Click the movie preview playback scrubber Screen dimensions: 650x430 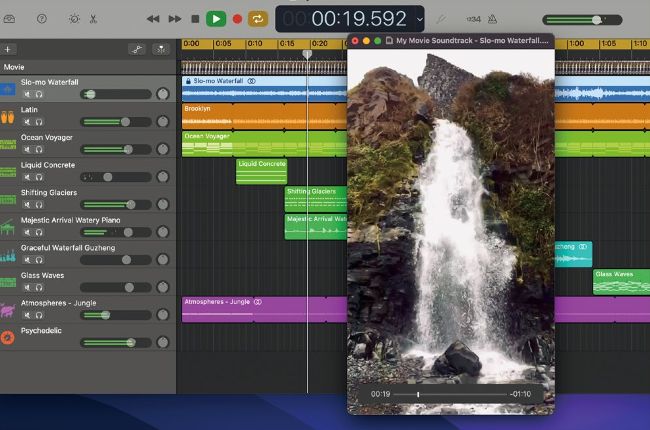450,394
